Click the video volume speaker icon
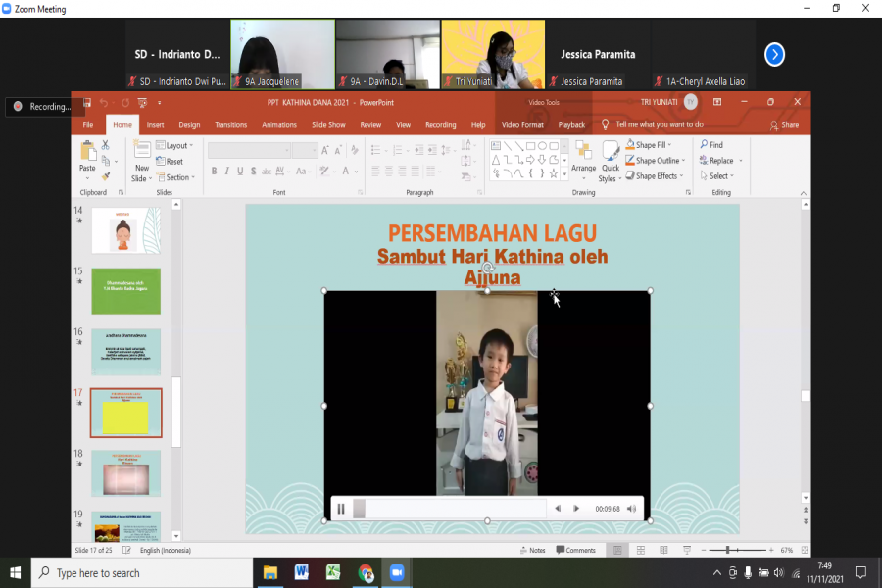The width and height of the screenshot is (882, 588). (631, 509)
